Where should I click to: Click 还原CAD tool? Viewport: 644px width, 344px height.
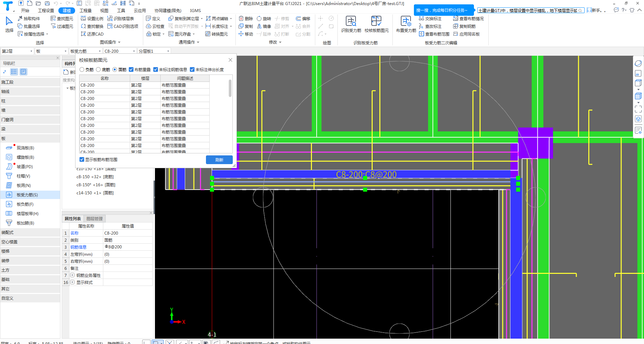[92, 34]
